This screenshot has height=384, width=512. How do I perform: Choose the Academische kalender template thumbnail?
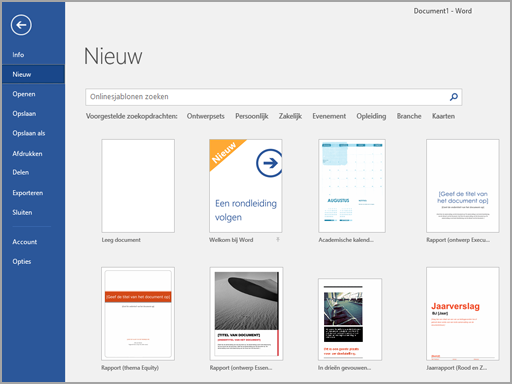352,186
